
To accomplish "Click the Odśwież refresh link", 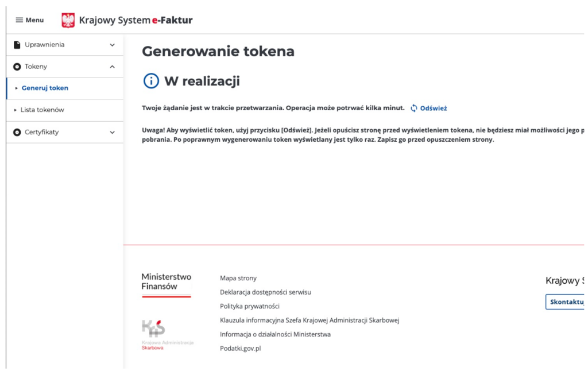I will 433,108.
